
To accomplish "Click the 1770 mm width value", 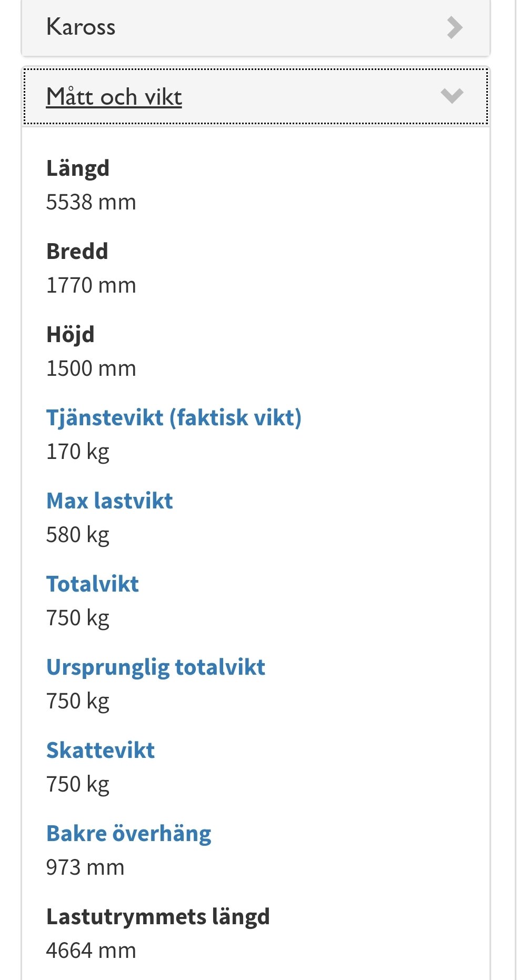I will 91,285.
